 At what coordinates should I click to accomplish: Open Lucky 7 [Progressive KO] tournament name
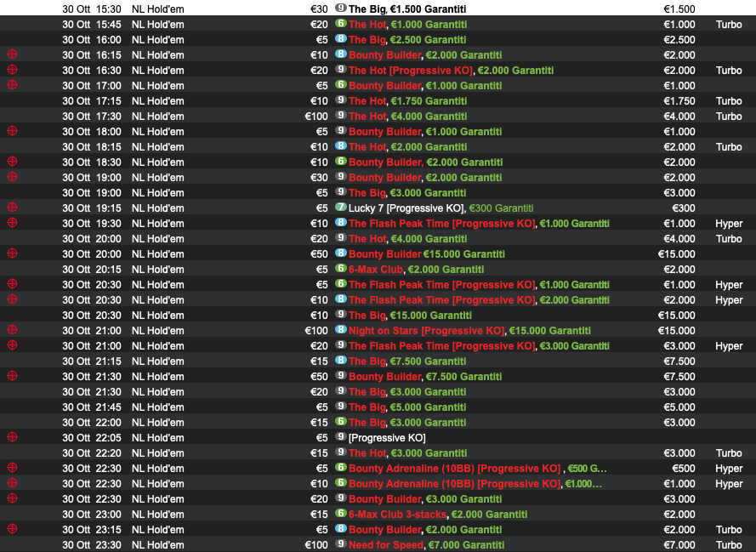tap(407, 208)
